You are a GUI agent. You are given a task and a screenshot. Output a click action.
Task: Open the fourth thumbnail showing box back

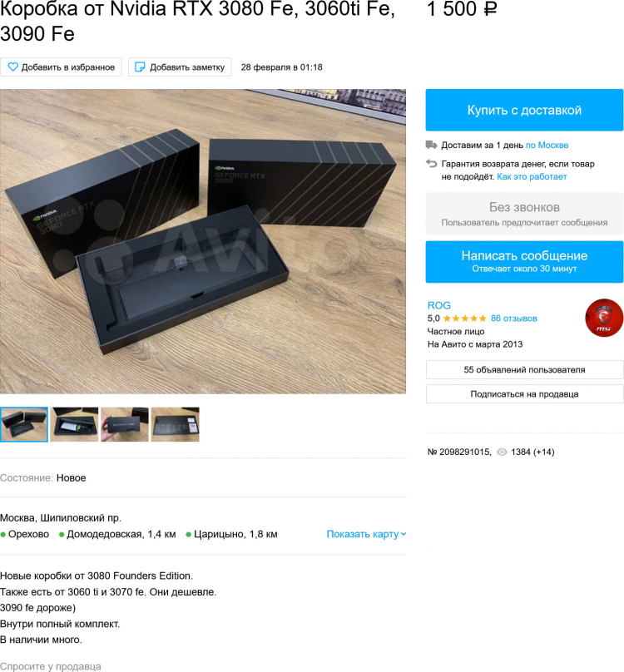[x=175, y=424]
